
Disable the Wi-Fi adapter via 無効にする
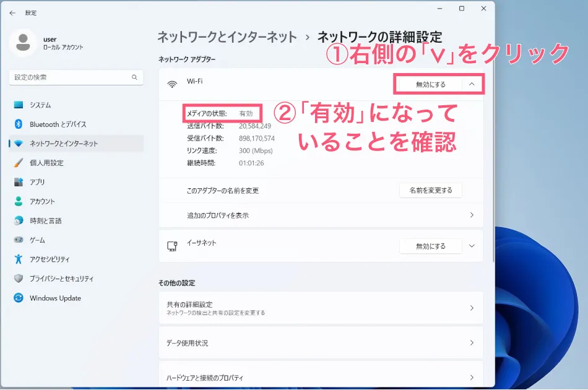431,84
